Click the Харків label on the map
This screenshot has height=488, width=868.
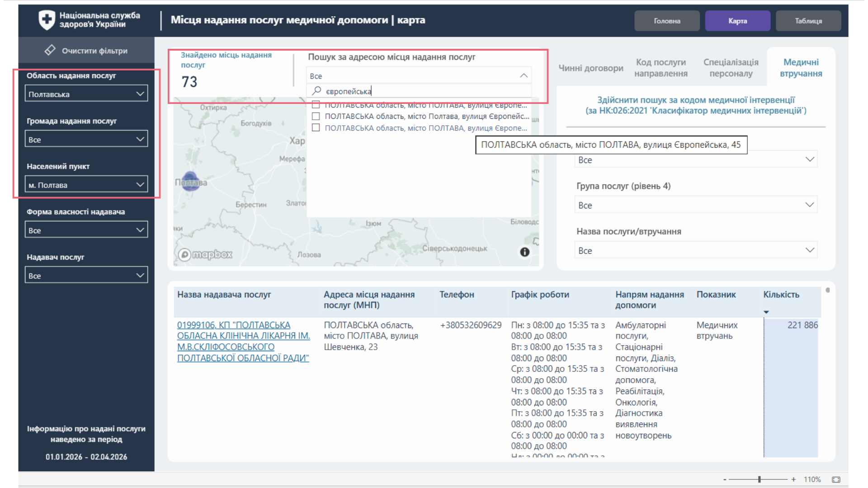tap(297, 141)
